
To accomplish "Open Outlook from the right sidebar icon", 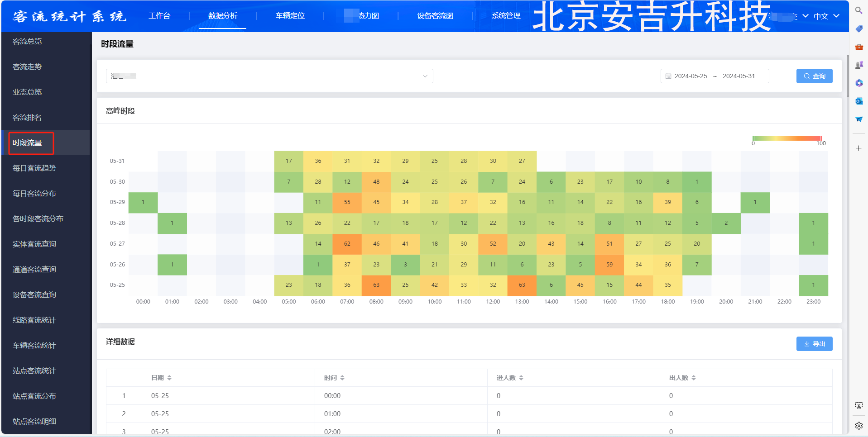I will pos(858,101).
